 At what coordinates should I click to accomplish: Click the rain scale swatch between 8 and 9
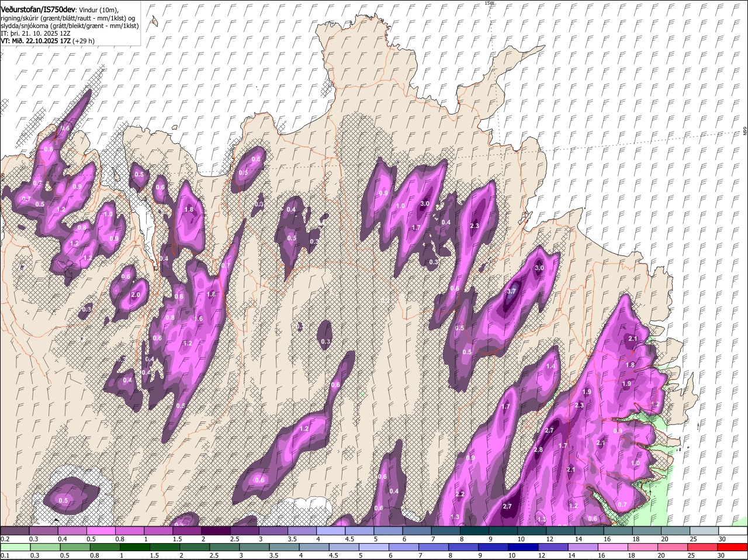(x=463, y=548)
